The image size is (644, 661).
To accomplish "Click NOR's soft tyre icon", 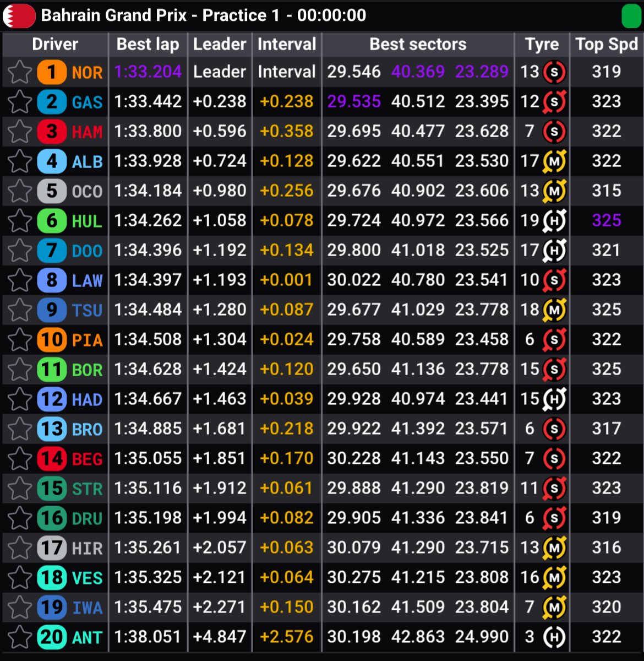I will (554, 72).
